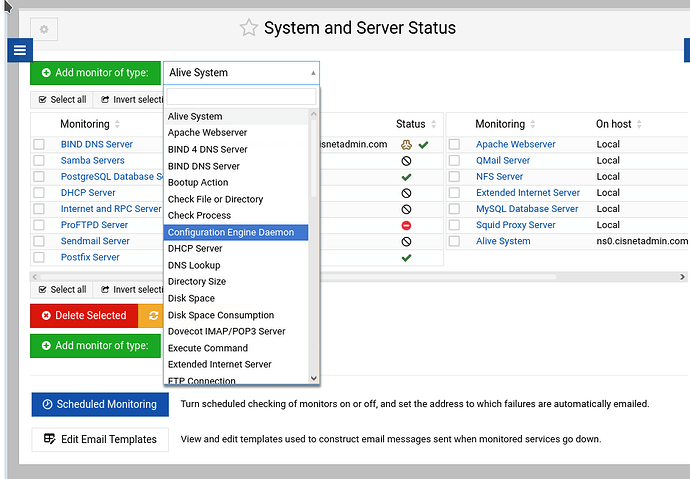Click the orange refresh status icon

click(x=153, y=315)
